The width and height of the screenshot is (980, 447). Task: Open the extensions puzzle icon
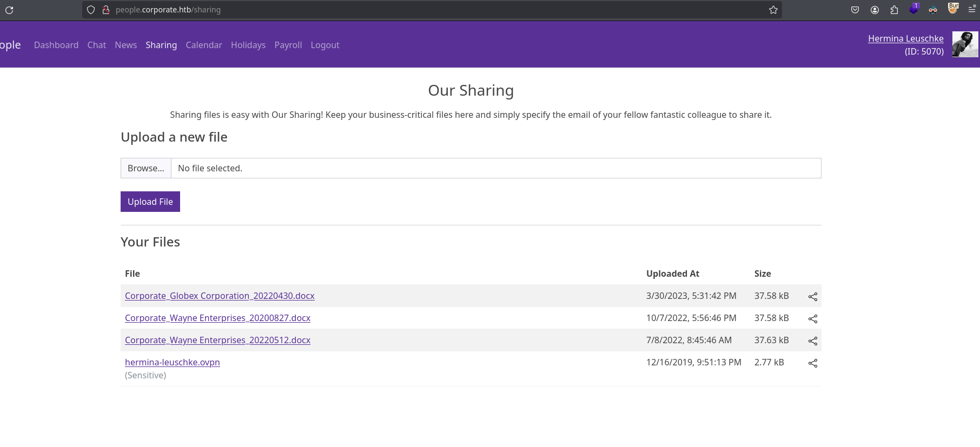click(x=894, y=10)
